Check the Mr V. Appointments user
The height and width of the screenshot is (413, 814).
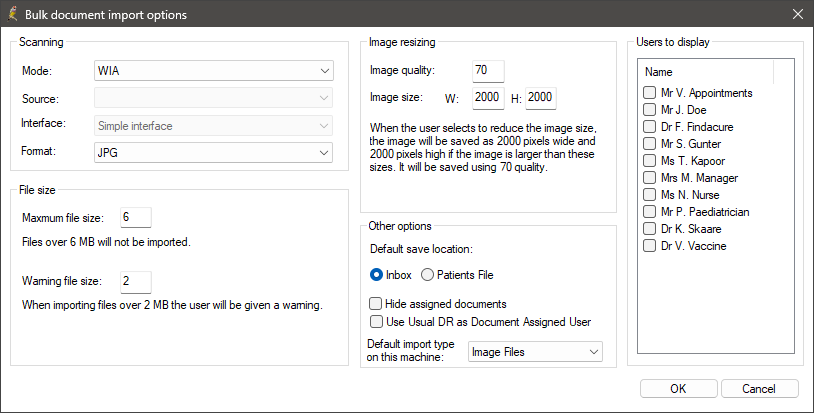(x=650, y=93)
